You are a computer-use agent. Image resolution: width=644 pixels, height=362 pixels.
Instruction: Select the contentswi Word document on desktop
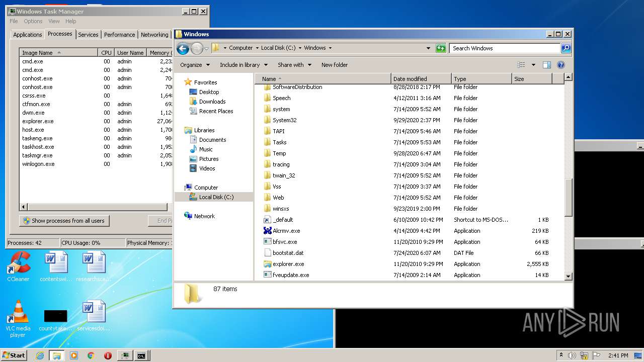click(56, 266)
